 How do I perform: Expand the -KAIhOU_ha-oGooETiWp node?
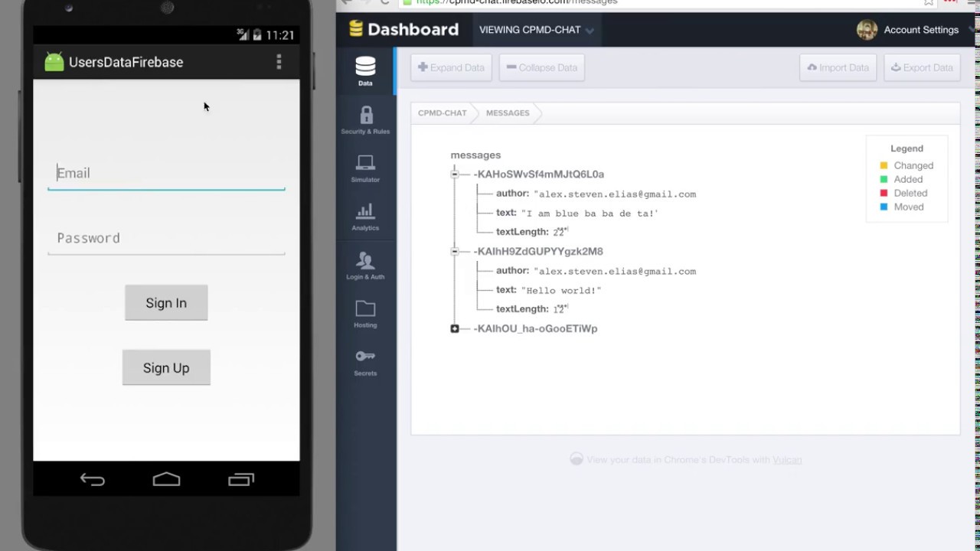pyautogui.click(x=455, y=328)
